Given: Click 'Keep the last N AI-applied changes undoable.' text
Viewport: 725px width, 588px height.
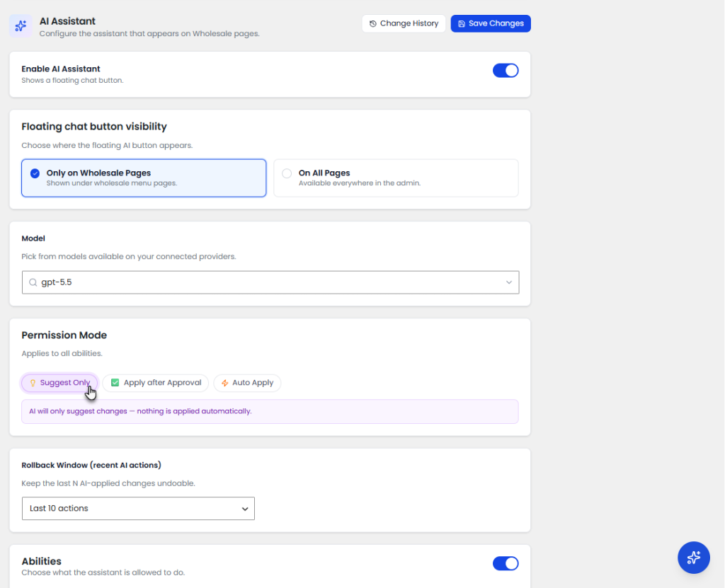Looking at the screenshot, I should (x=108, y=483).
